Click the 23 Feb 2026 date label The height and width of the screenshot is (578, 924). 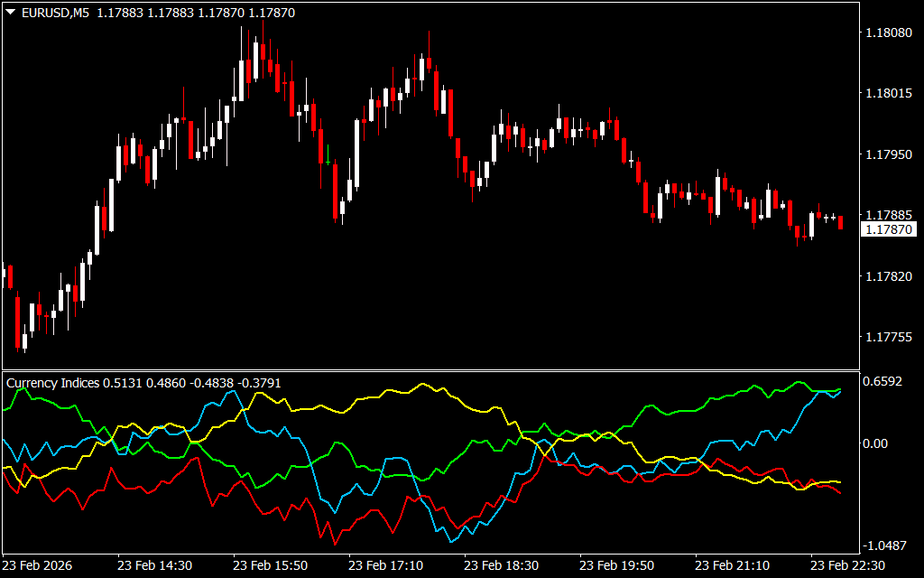coord(39,565)
